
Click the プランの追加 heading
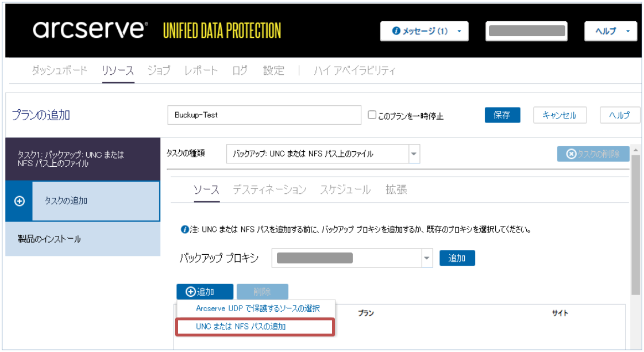point(41,115)
